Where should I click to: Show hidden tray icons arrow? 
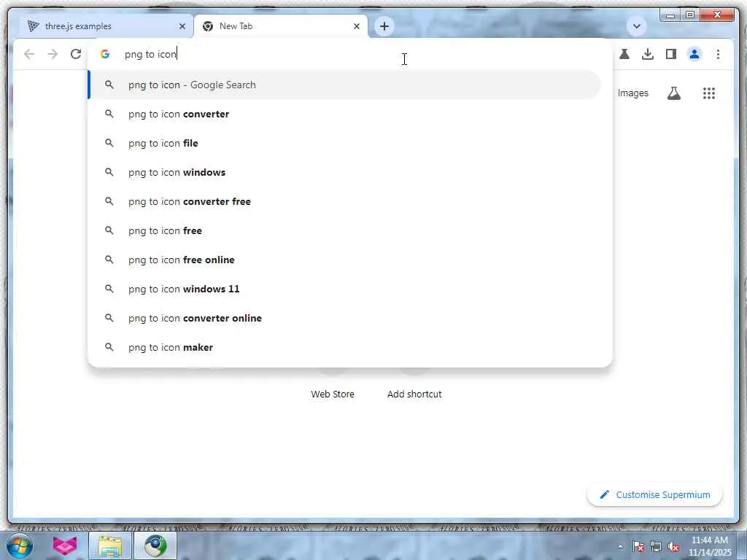pyautogui.click(x=620, y=547)
